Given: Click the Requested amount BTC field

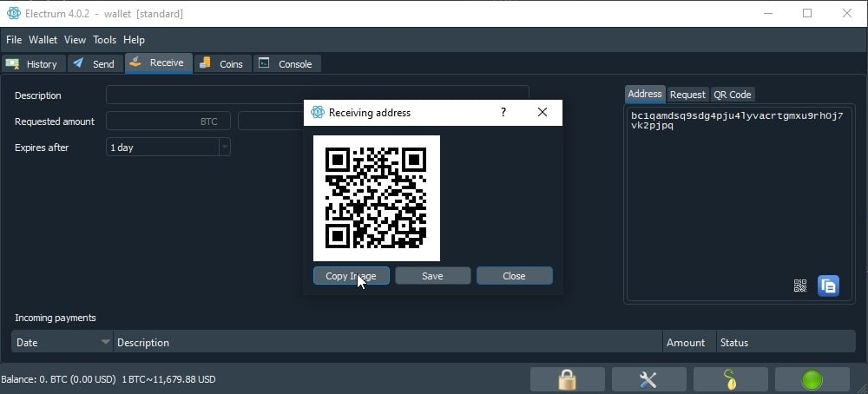Looking at the screenshot, I should (x=168, y=121).
